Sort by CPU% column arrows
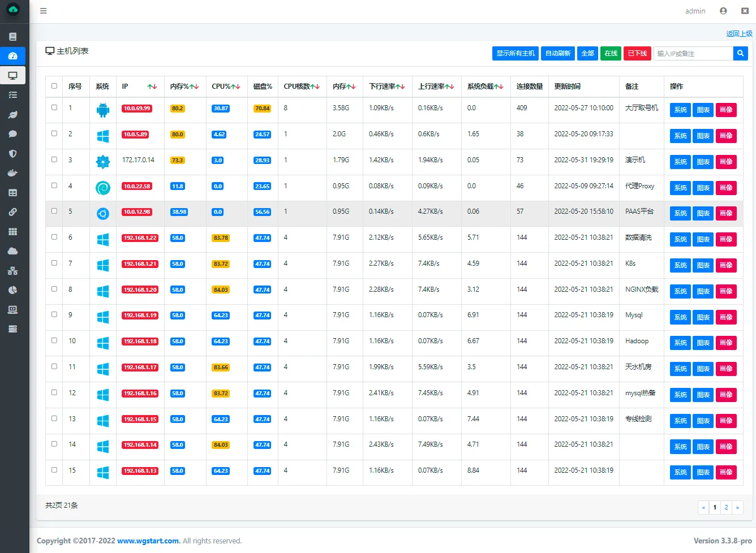 [235, 87]
